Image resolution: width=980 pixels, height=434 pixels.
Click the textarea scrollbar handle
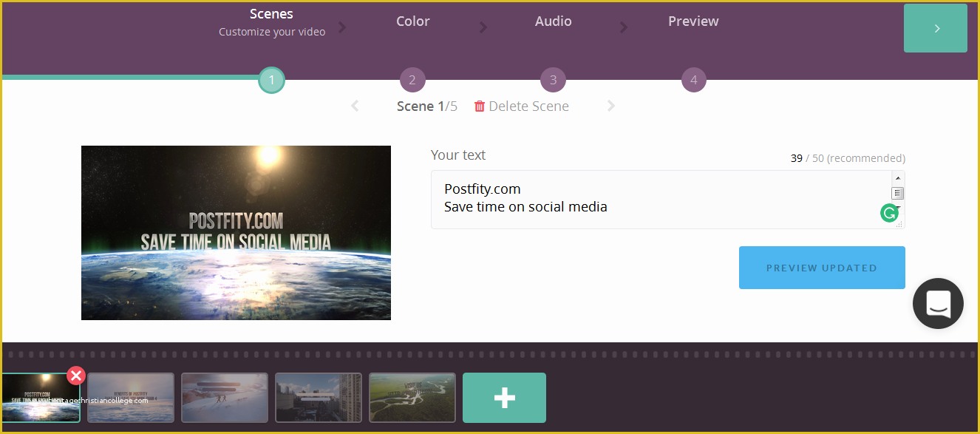(898, 194)
